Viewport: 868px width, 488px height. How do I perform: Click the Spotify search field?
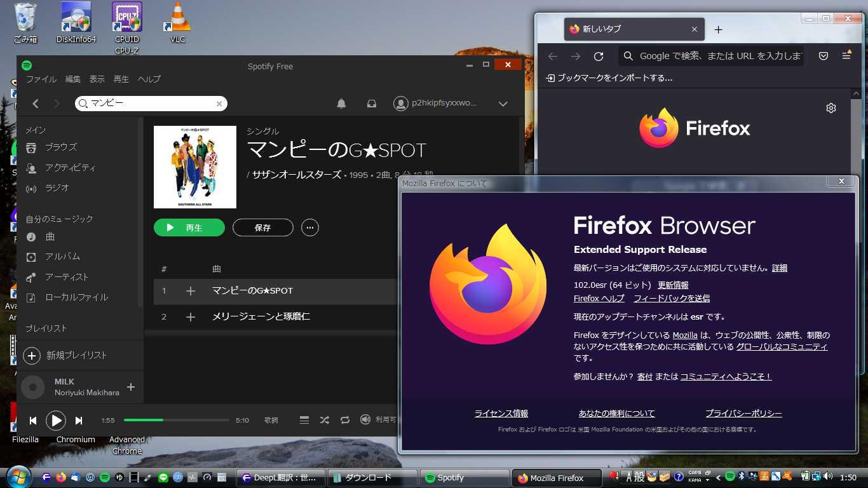pos(151,104)
